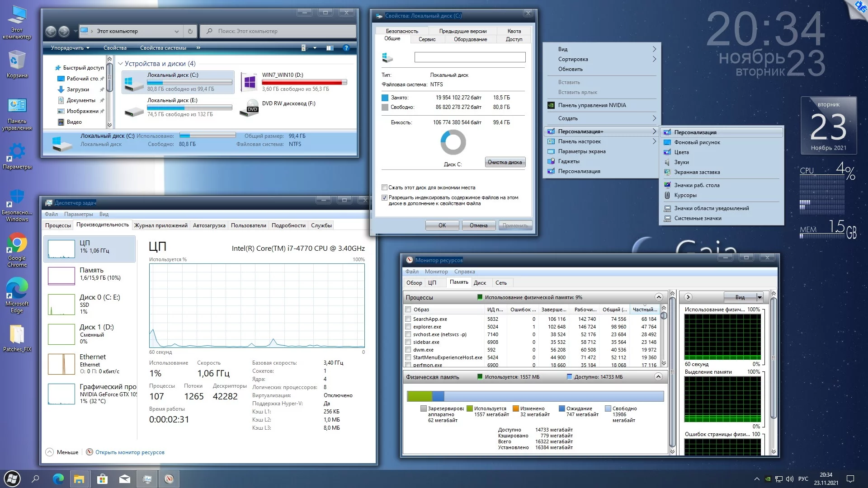Click the Открыть монитор ресурсов link
Viewport: 868px width, 488px height.
point(130,452)
